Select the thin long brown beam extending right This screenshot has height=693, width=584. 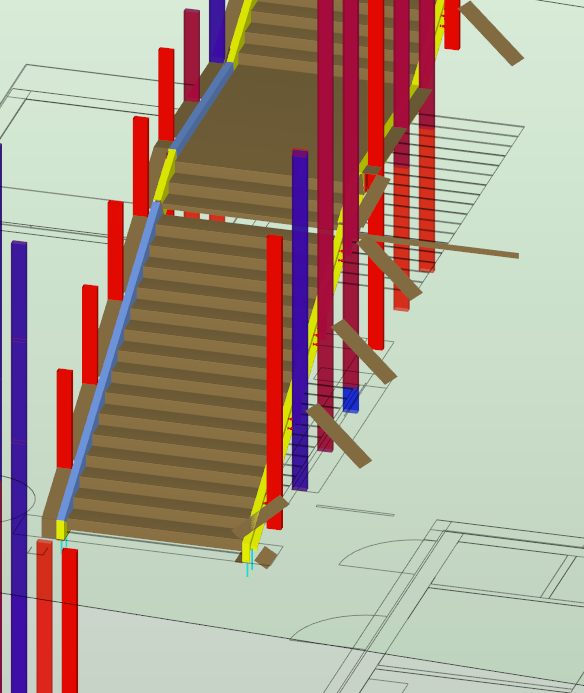[x=442, y=247]
